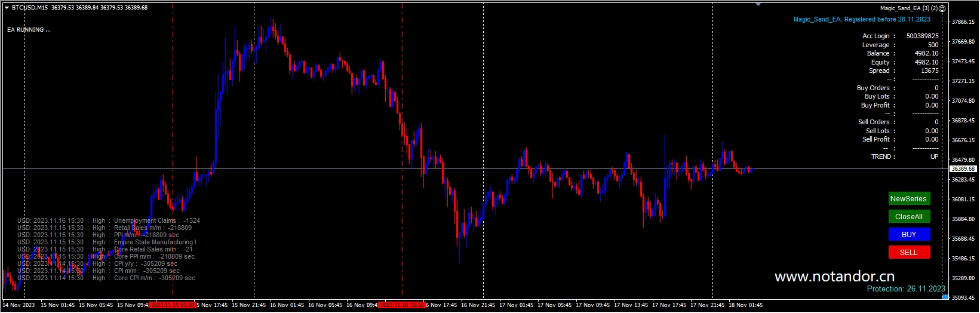This screenshot has height=313, width=980.
Task: Click the Sell Profit label
Action: coord(875,140)
